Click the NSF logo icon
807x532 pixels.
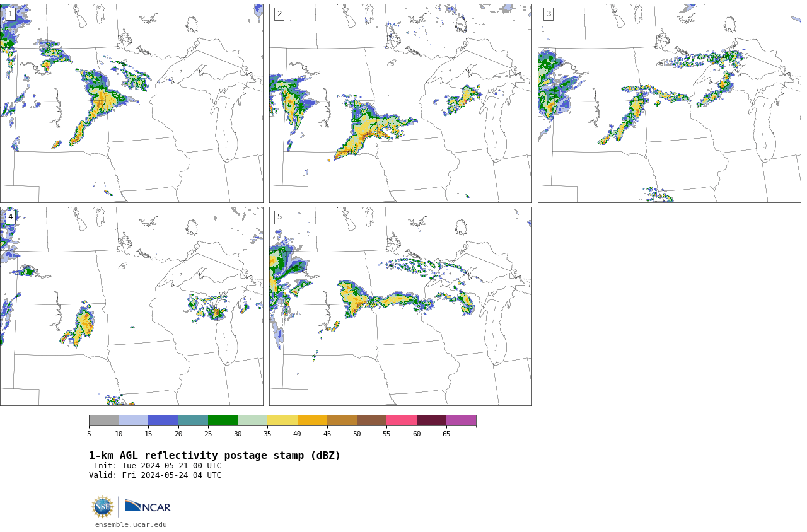pyautogui.click(x=103, y=506)
